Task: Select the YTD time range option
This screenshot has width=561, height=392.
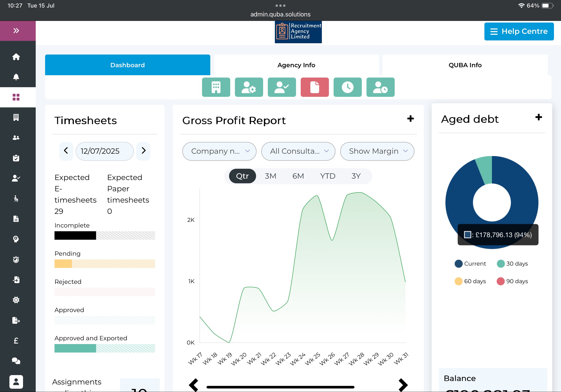Action: (x=327, y=176)
